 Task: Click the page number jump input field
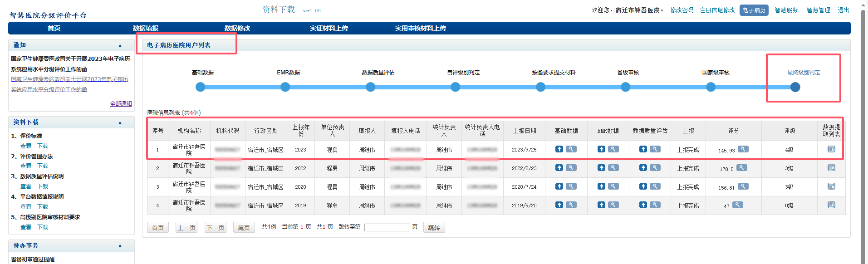387,228
